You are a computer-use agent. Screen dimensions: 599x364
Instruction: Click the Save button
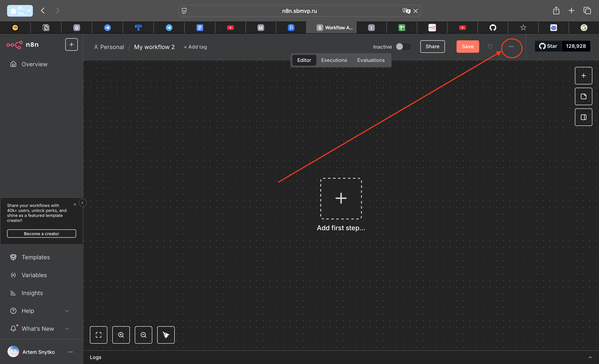468,46
